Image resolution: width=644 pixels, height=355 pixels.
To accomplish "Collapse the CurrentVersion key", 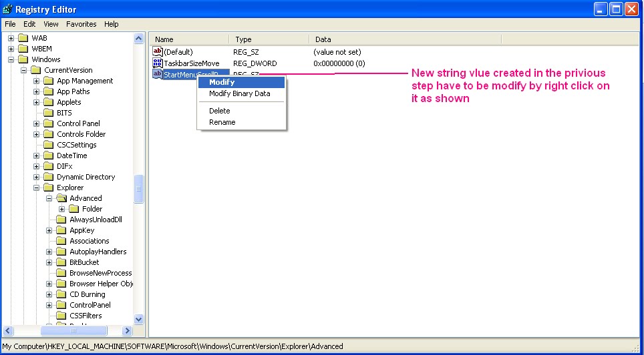I will click(24, 70).
